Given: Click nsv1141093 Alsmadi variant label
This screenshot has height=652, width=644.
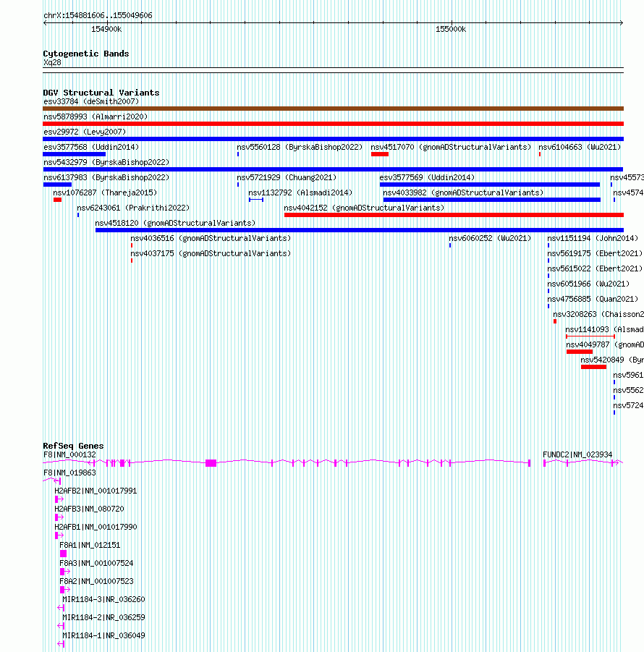Looking at the screenshot, I should (x=604, y=330).
